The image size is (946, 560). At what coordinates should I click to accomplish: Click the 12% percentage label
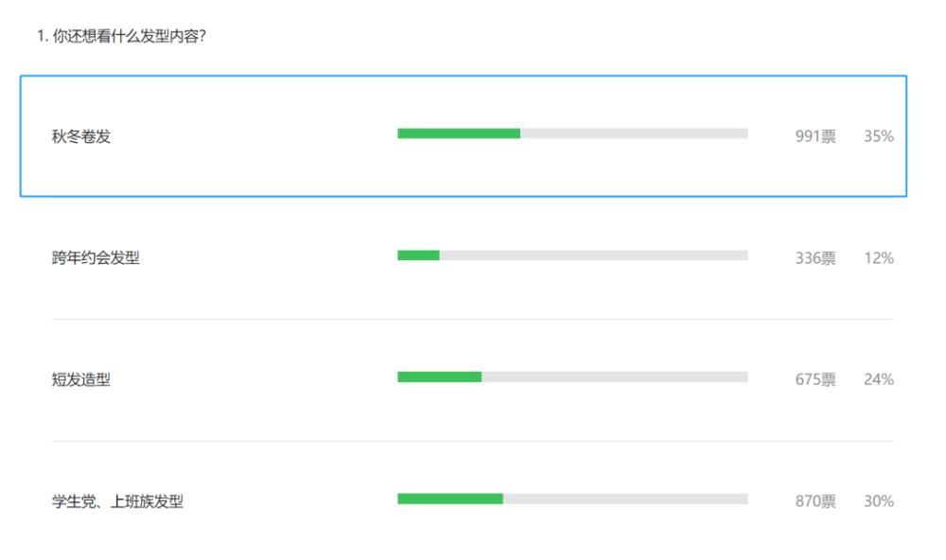click(x=878, y=258)
